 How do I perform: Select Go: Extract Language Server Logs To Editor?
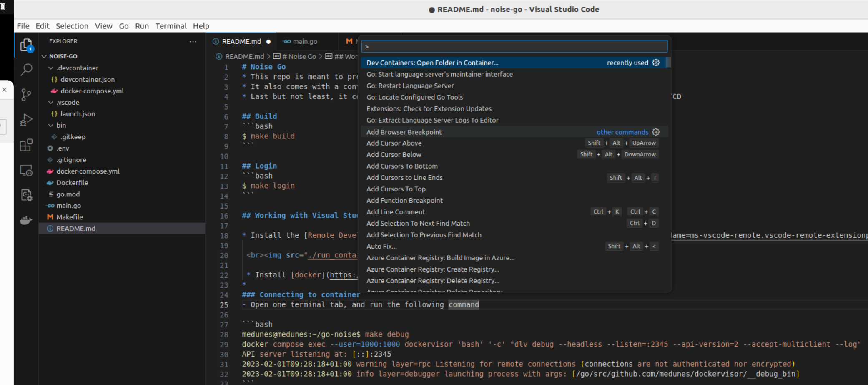514,120
